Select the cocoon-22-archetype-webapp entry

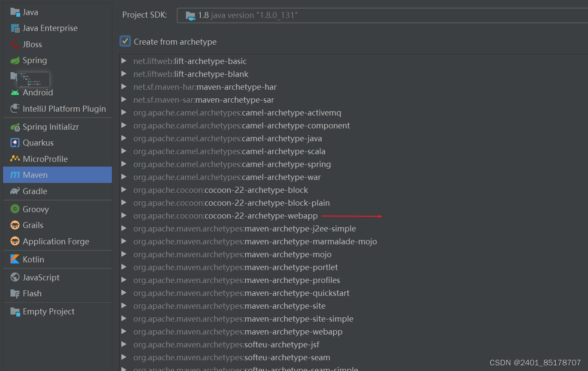pyautogui.click(x=225, y=216)
